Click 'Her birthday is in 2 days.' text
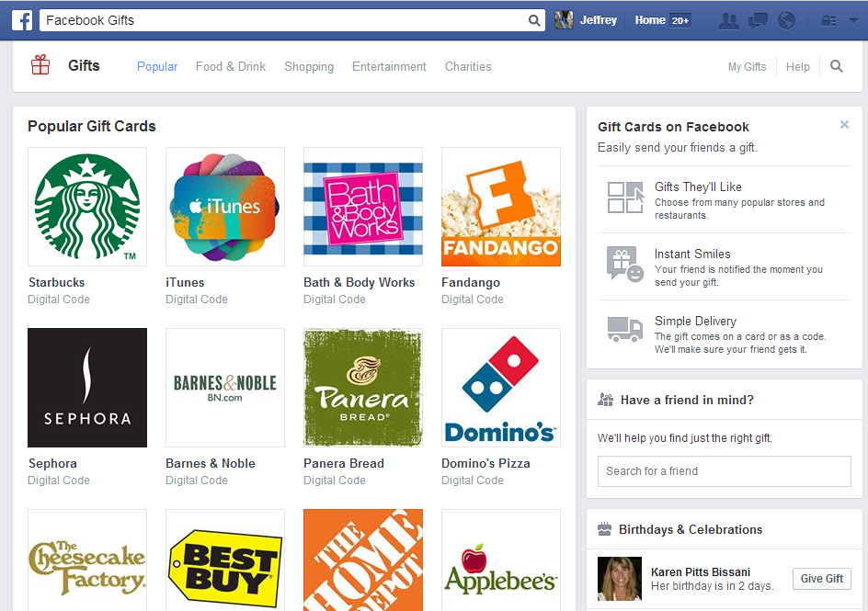This screenshot has width=868, height=611. pos(713,586)
